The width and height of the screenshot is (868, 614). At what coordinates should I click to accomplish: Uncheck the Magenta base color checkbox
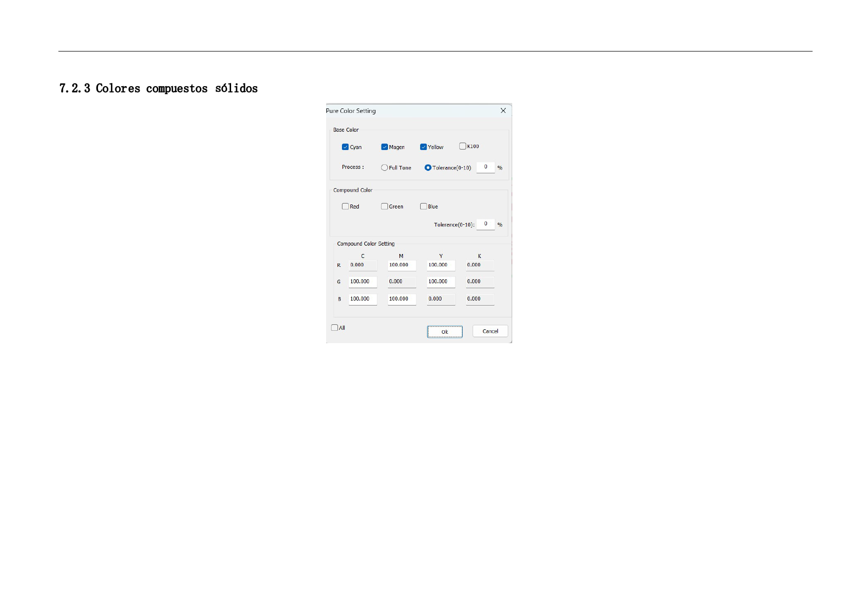pyautogui.click(x=385, y=147)
